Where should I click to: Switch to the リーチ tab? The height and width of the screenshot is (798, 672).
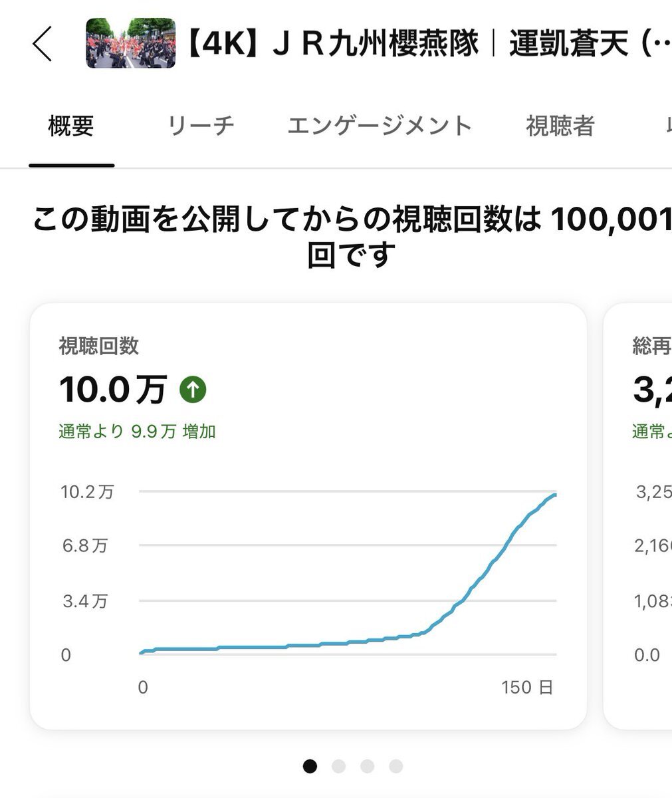(201, 126)
